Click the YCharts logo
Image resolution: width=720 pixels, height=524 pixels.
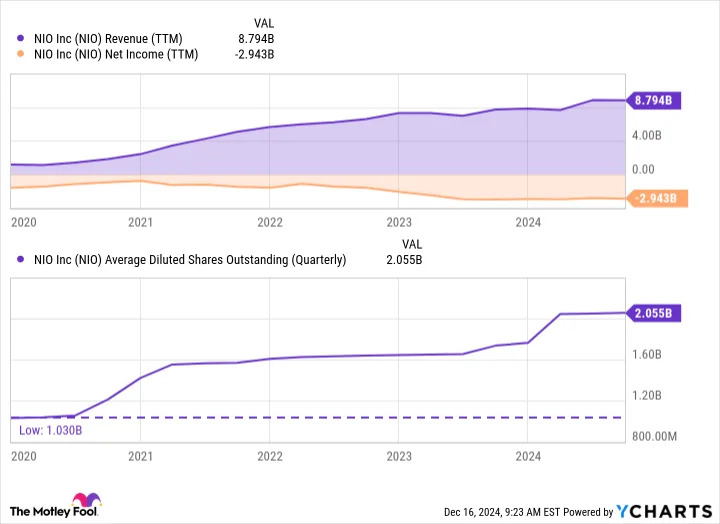click(x=664, y=511)
